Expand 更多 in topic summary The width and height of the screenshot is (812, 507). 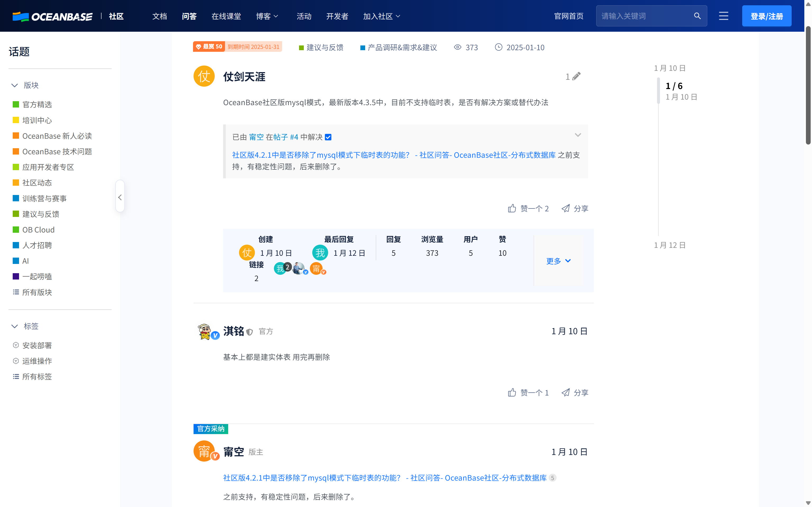coord(558,261)
